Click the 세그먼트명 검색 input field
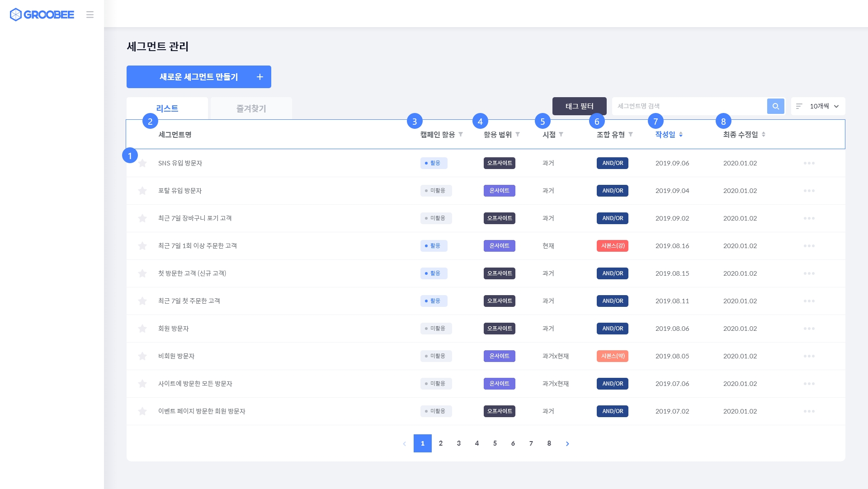Screen dimensions: 868x489 pyautogui.click(x=689, y=106)
